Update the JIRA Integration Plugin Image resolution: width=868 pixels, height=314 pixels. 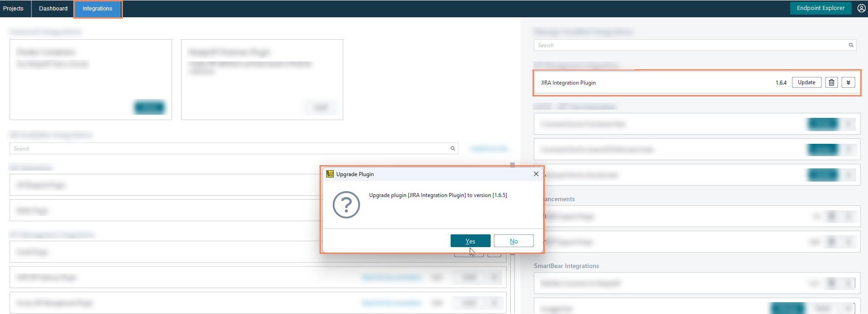[807, 82]
